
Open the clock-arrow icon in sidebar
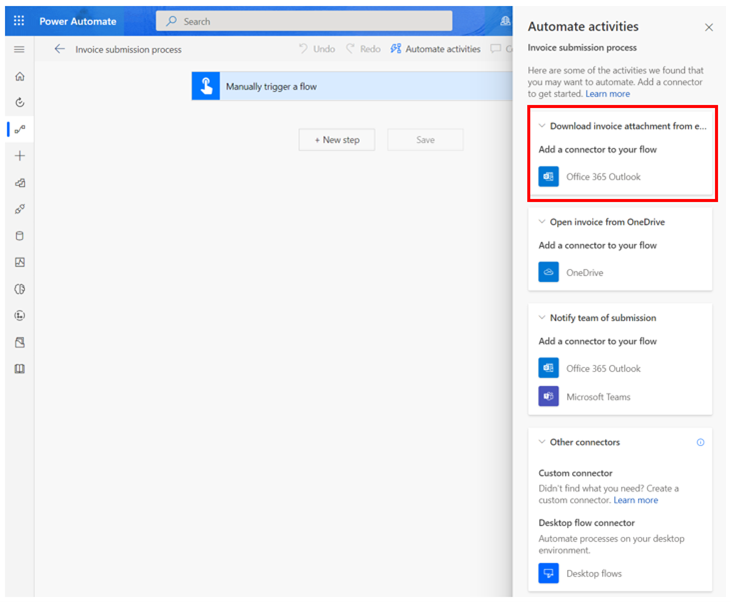click(20, 103)
